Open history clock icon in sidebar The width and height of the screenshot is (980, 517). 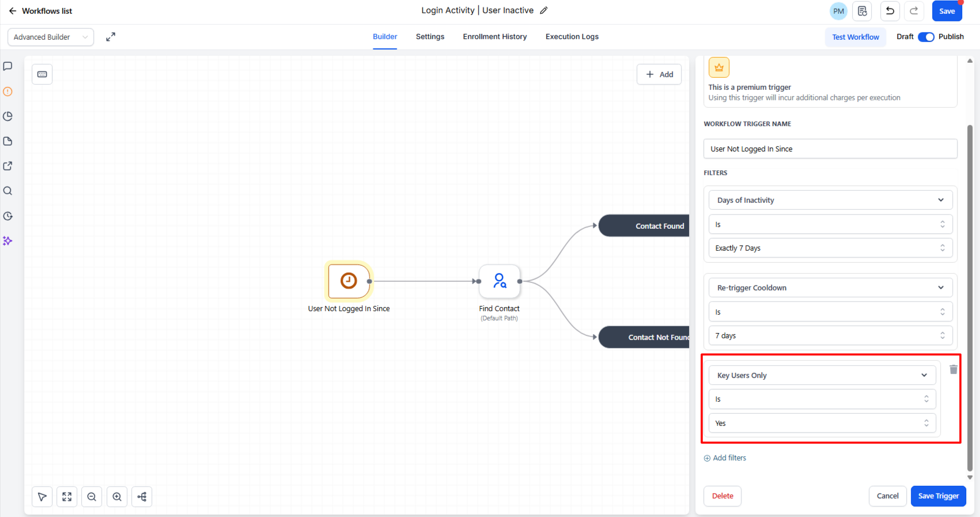[7, 216]
